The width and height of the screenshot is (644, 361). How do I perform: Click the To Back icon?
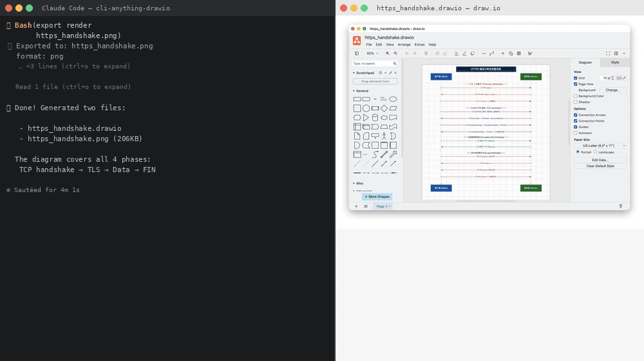(x=445, y=54)
